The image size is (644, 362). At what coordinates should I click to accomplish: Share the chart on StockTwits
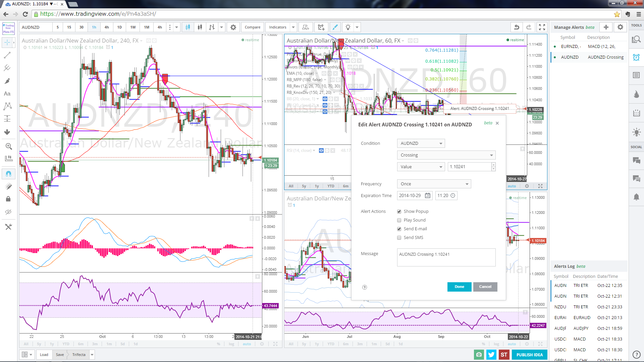click(504, 355)
